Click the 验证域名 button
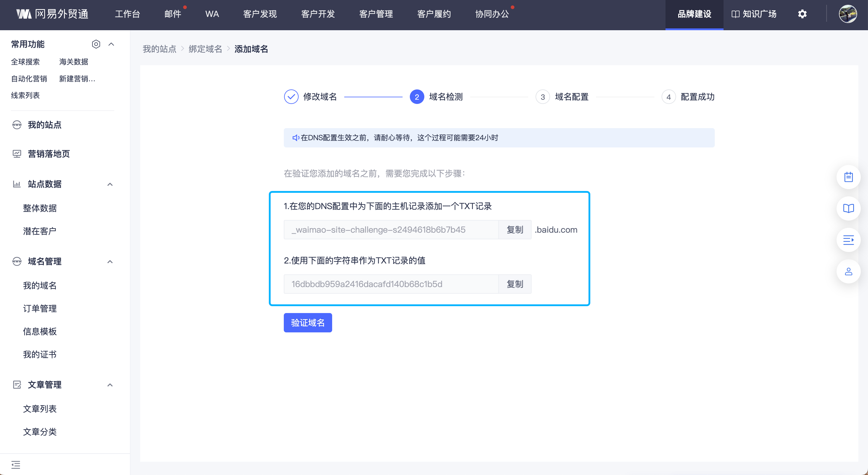The image size is (868, 475). [x=307, y=323]
